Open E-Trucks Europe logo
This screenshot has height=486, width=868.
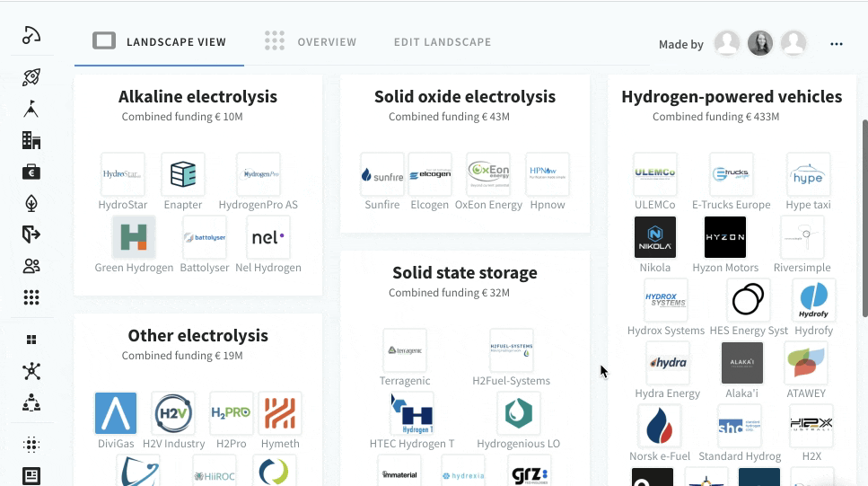click(x=731, y=174)
